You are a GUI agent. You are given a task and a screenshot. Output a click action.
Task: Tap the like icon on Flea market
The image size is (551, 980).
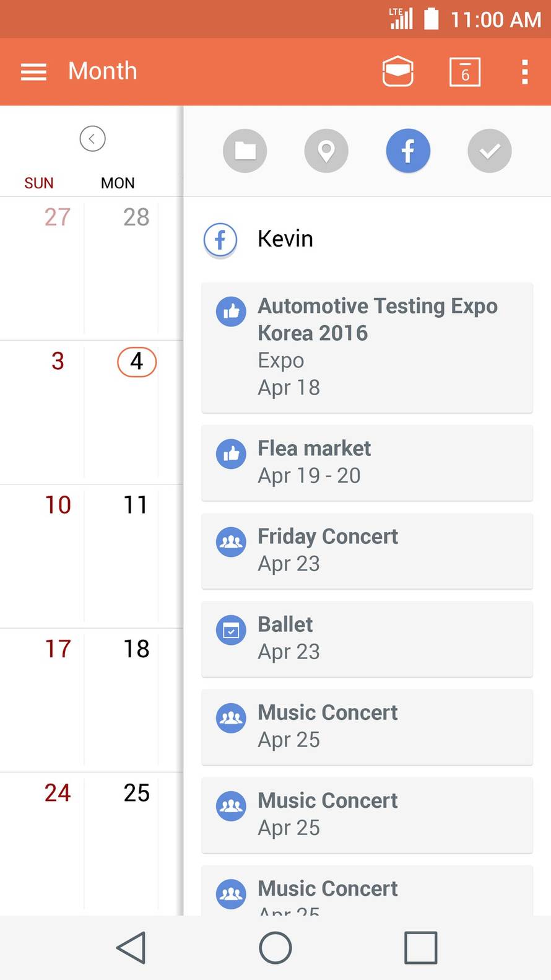pyautogui.click(x=231, y=454)
